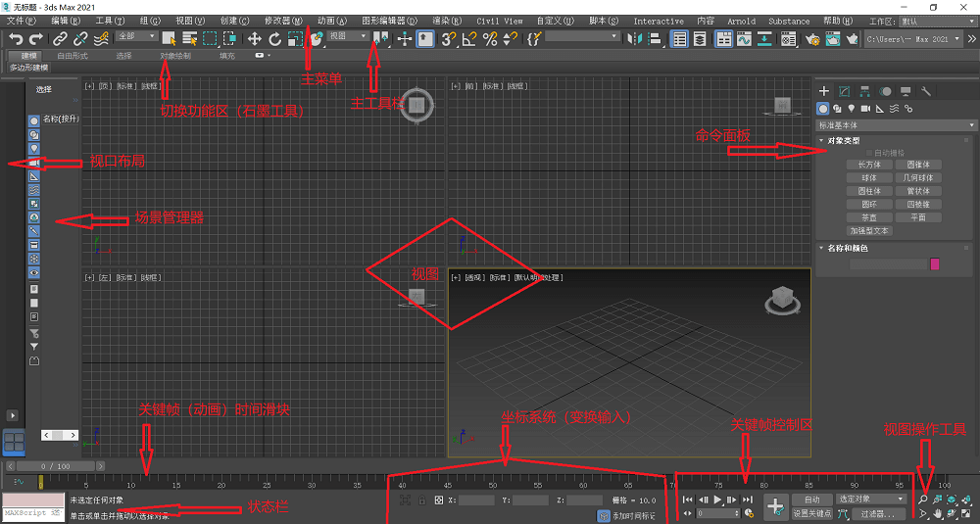Select the Pan View hand tool
This screenshot has height=524, width=980.
(938, 514)
